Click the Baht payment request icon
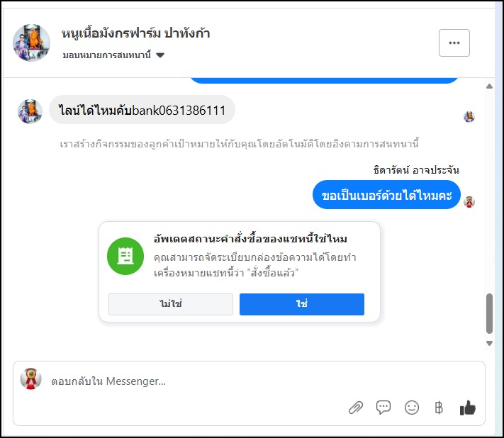 pyautogui.click(x=438, y=408)
